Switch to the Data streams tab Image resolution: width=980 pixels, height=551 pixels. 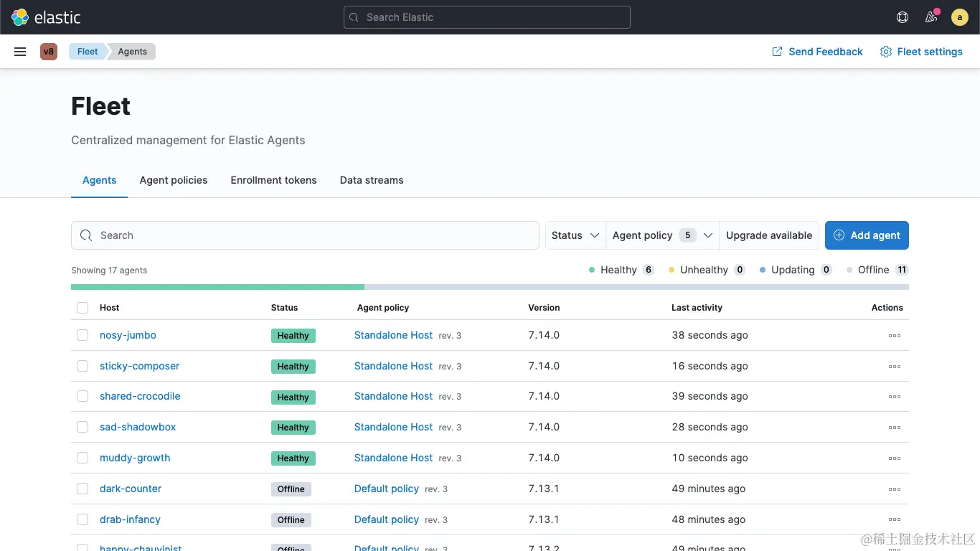click(372, 180)
